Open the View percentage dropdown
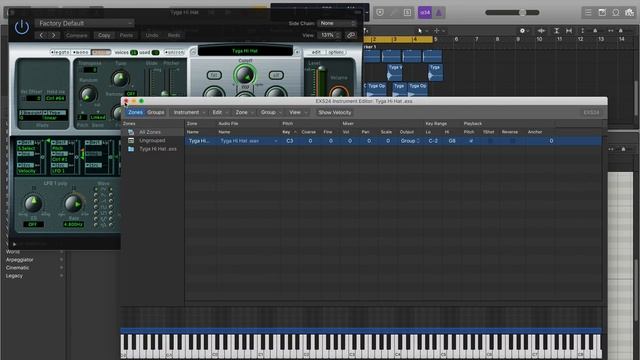The height and width of the screenshot is (360, 640). tap(330, 36)
